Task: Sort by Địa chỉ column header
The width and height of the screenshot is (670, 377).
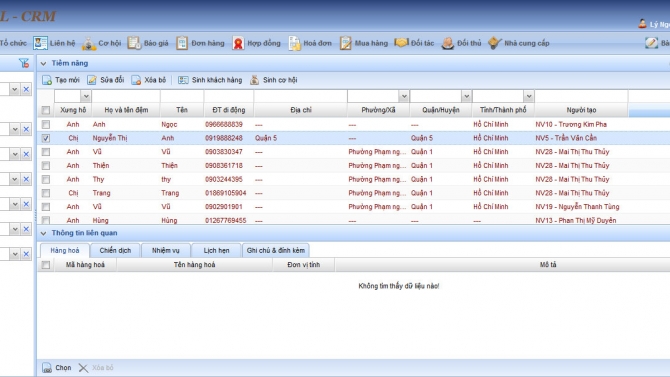Action: [x=301, y=110]
